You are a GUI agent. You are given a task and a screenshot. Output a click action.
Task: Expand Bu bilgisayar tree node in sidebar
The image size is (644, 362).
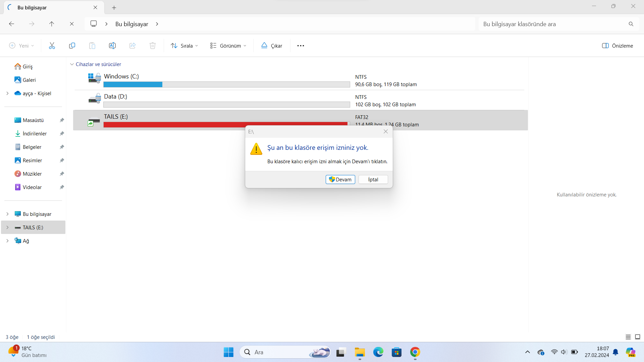coord(7,214)
